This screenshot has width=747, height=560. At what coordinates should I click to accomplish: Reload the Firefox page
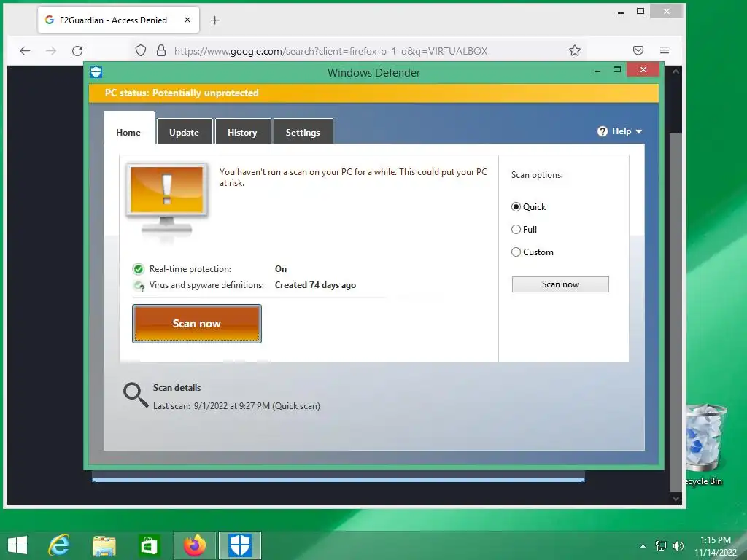(77, 51)
